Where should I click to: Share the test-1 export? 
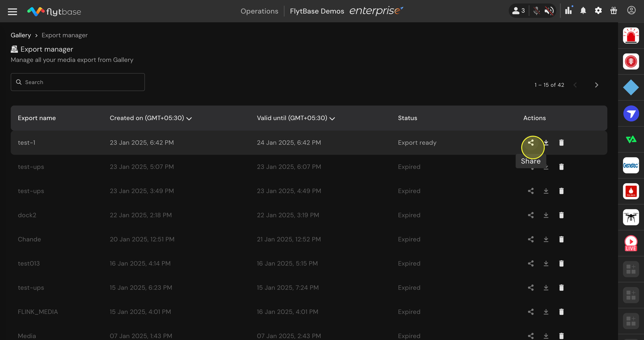pos(531,143)
